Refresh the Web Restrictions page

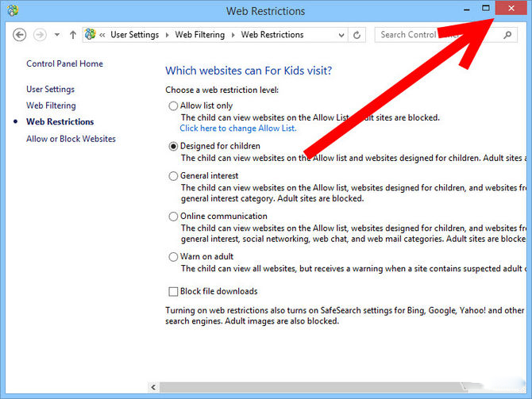[x=357, y=35]
